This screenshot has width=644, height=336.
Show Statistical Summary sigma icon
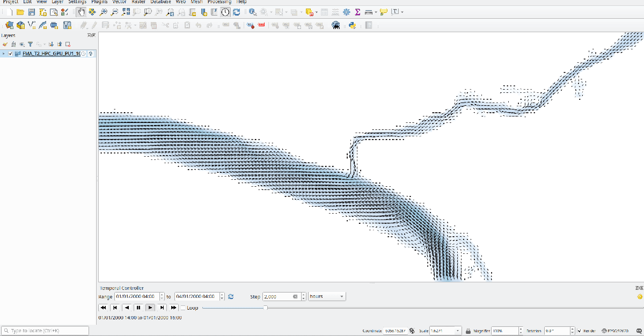coord(357,12)
